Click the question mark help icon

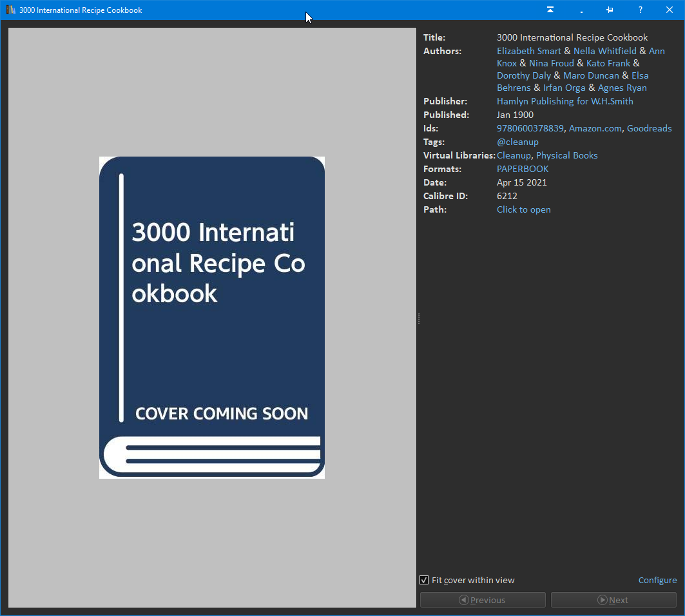[x=640, y=10]
